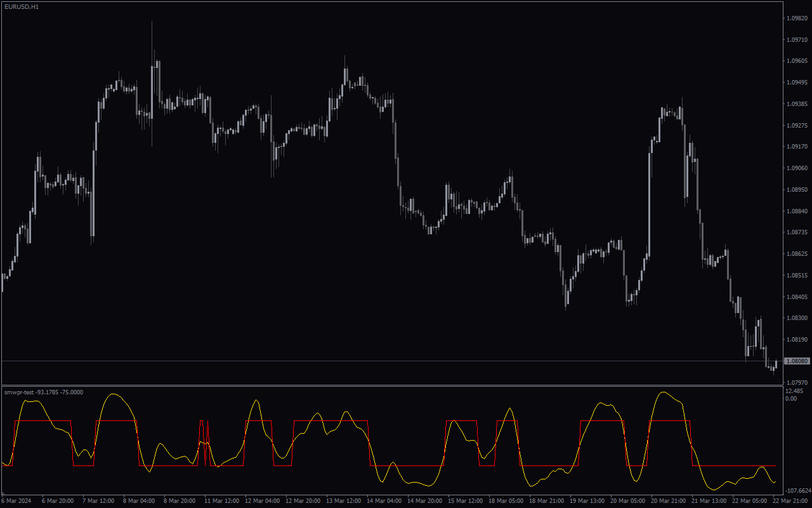
Task: Click the 12 Mar 20:00 time label
Action: click(x=303, y=501)
